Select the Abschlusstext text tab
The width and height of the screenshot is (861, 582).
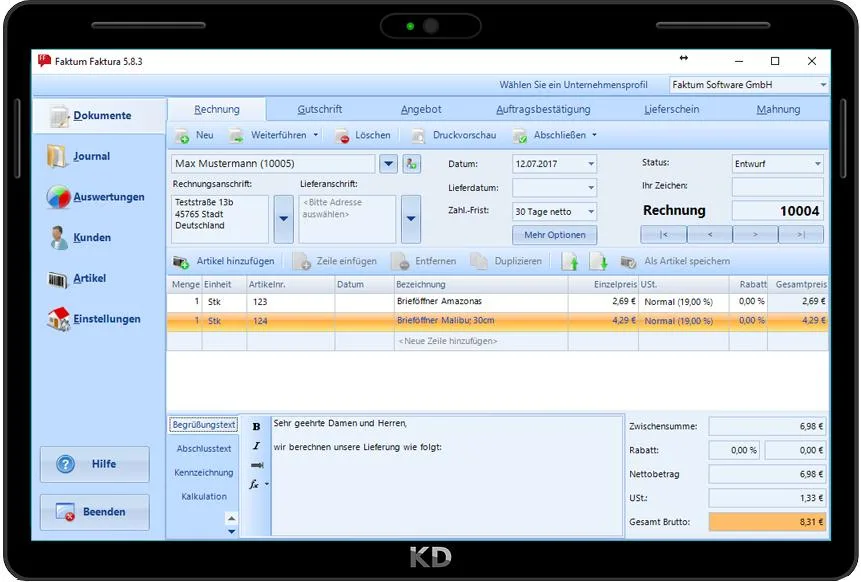[x=204, y=449]
